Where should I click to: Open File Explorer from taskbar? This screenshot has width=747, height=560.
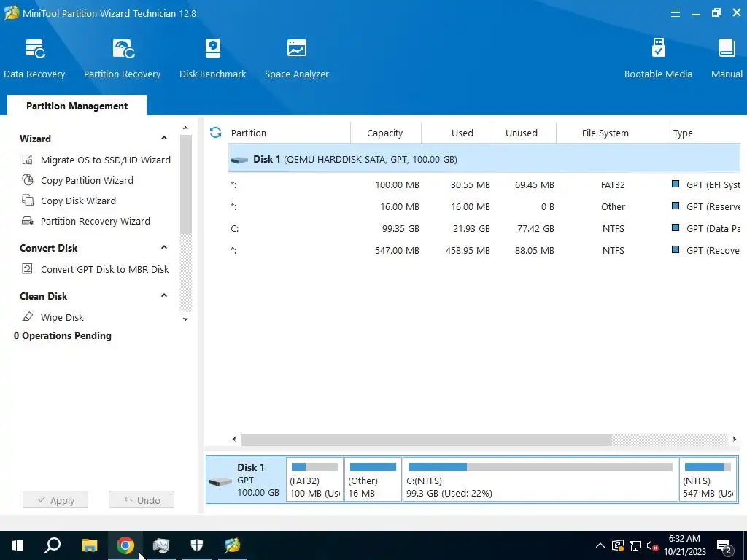pos(89,545)
